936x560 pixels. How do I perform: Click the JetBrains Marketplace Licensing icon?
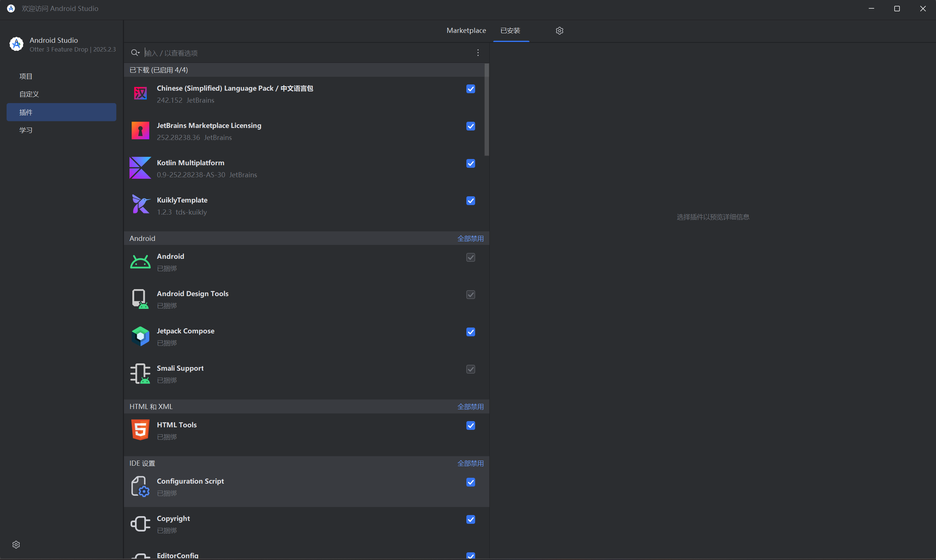(x=140, y=130)
